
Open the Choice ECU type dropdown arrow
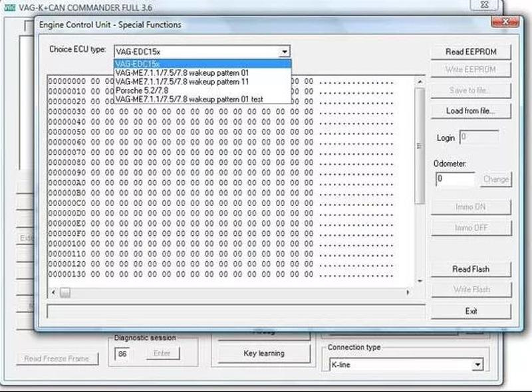285,52
